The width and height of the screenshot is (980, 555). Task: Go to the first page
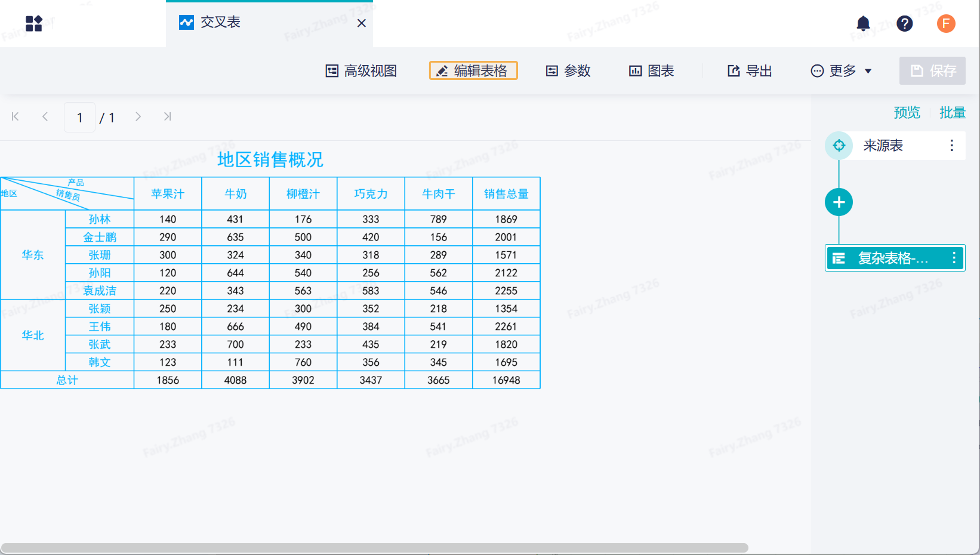[x=16, y=117]
